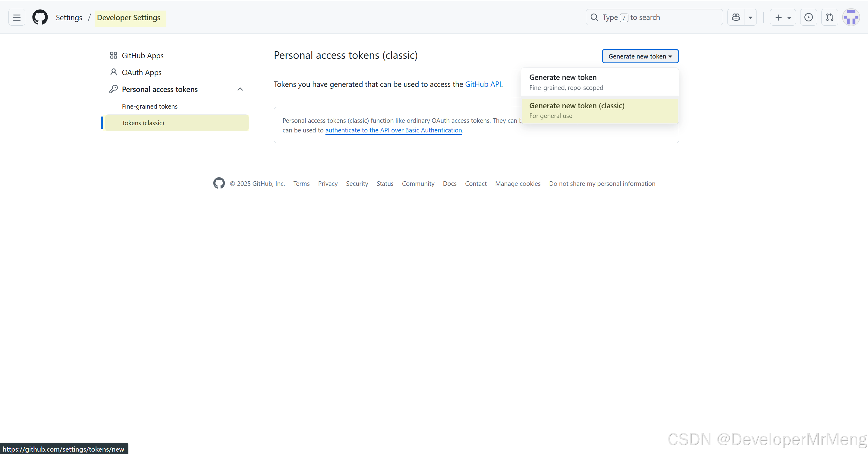Collapse the Personal access tokens section

(240, 89)
